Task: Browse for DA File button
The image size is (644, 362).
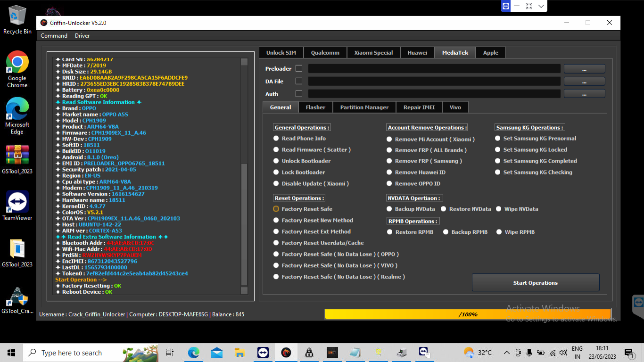Action: (x=584, y=82)
